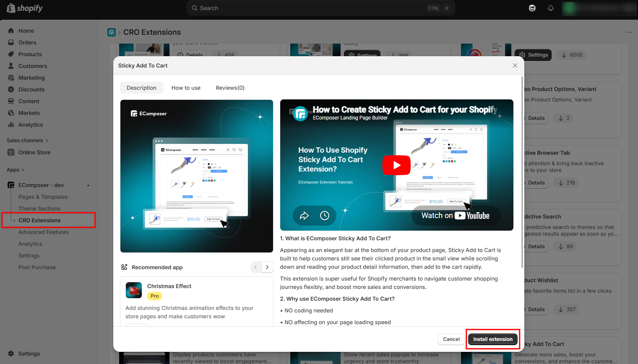This screenshot has width=638, height=364.
Task: Open EComposer Analytics submenu item
Action: pos(30,244)
